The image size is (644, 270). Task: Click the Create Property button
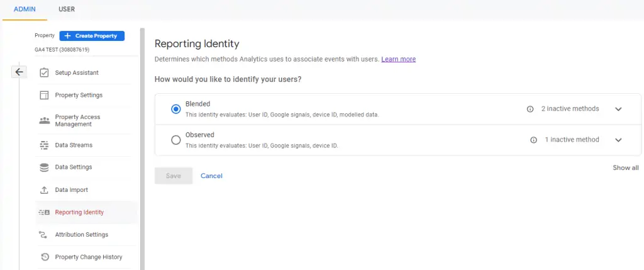pos(92,36)
